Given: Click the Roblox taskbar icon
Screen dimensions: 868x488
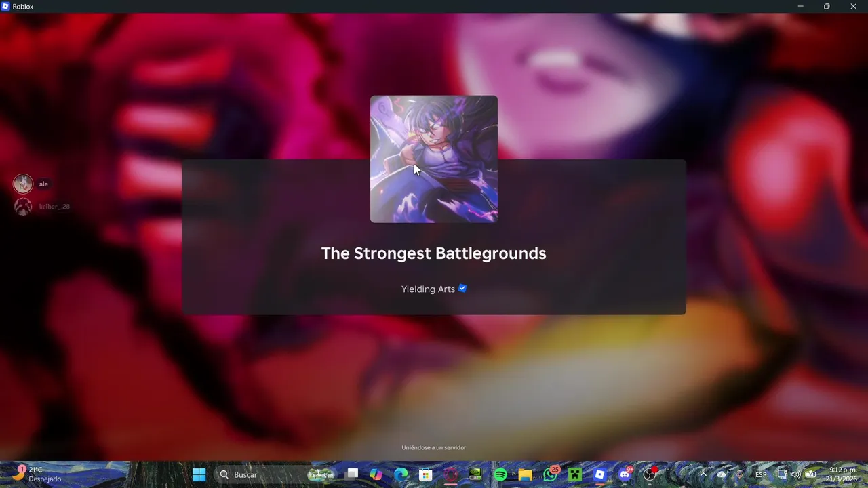Looking at the screenshot, I should tap(599, 474).
